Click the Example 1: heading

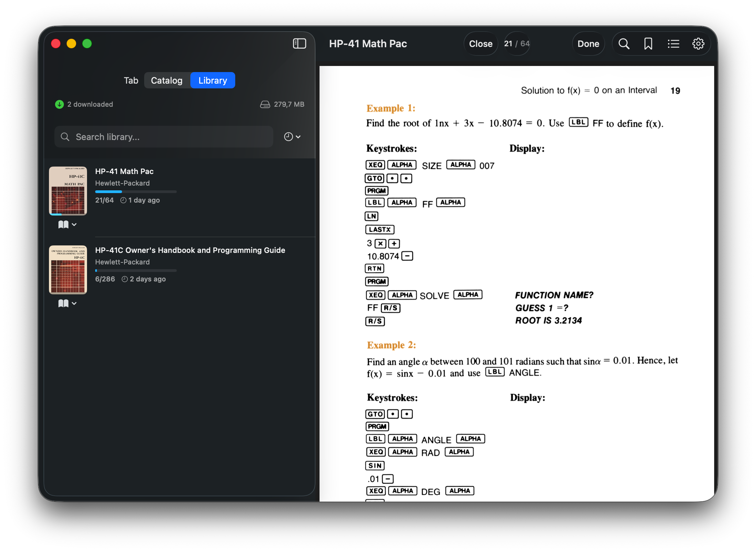391,108
